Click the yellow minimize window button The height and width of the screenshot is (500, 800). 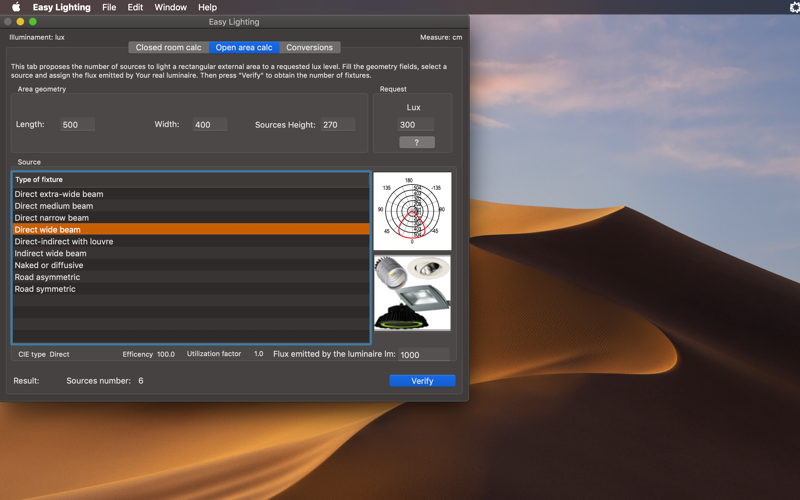[20, 21]
